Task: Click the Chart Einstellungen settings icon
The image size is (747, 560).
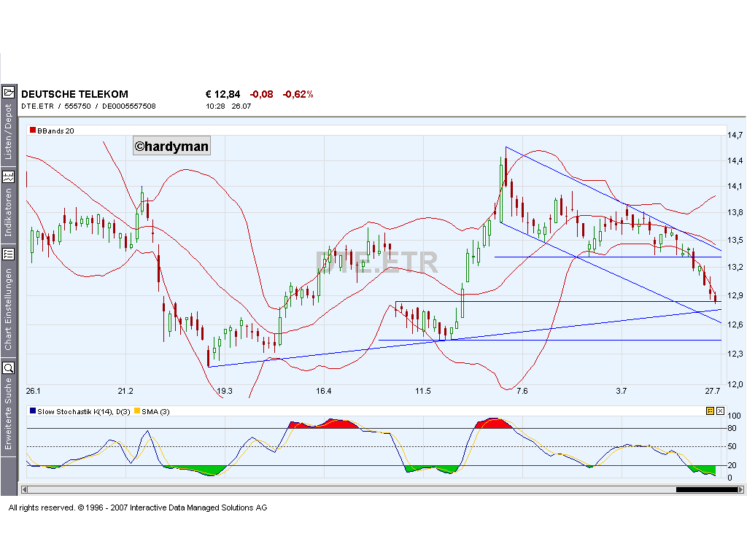Action: pos(9,254)
